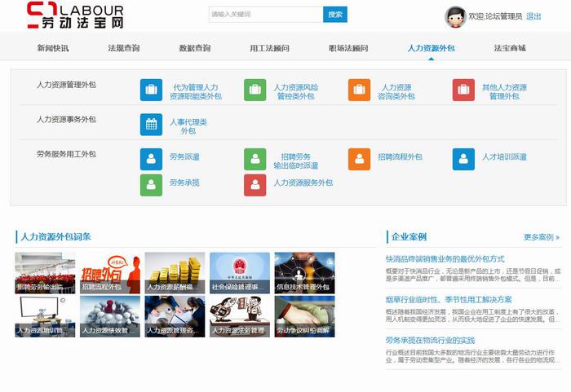Image resolution: width=571 pixels, height=392 pixels.
Task: Open the article 劳务承揽在物流行业的实践
Action: point(430,340)
